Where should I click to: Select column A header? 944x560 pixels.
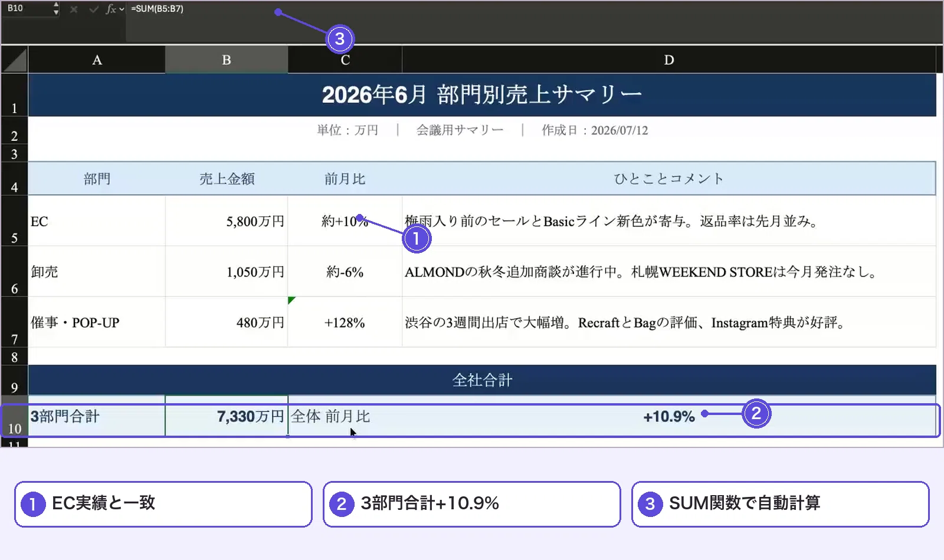pos(97,60)
